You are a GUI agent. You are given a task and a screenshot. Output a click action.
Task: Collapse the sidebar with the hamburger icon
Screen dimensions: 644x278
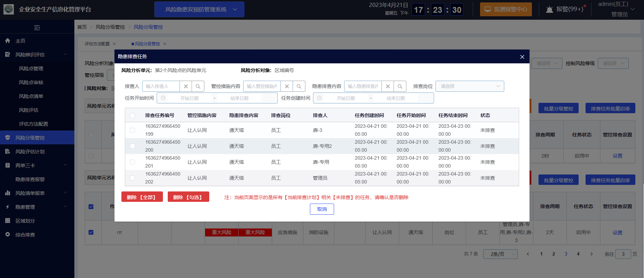click(x=37, y=28)
